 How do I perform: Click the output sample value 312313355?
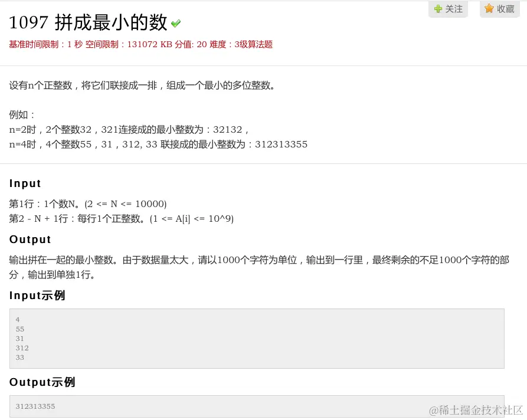(35, 406)
